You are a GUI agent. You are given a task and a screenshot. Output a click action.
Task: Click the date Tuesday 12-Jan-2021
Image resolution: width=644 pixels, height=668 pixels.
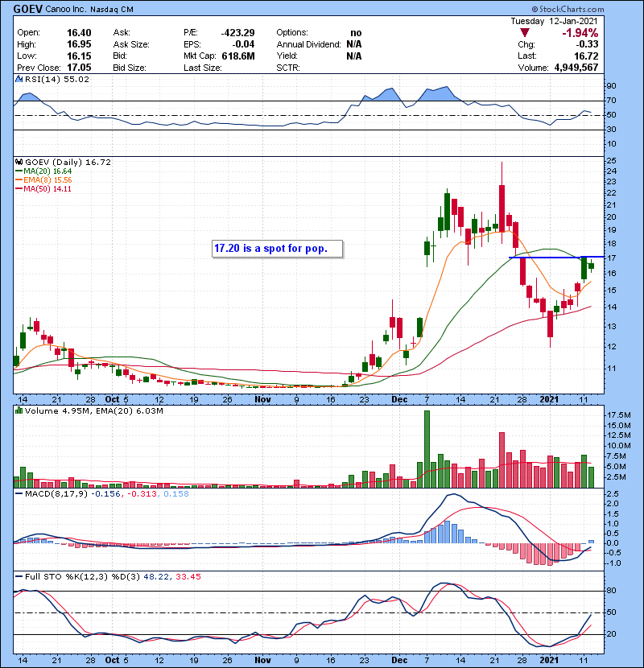tap(554, 21)
